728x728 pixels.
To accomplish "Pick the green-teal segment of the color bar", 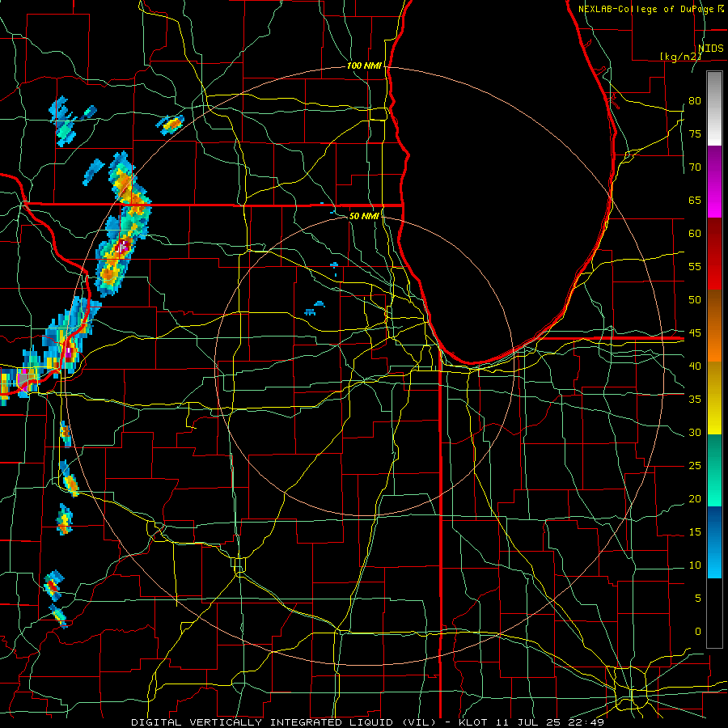I will click(x=714, y=470).
